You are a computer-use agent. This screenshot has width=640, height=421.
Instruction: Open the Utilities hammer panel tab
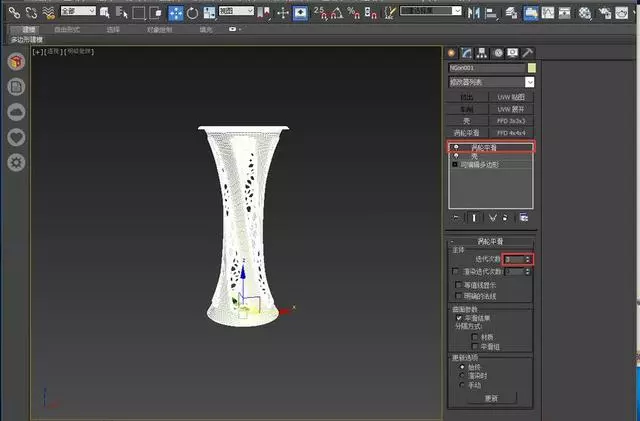527,52
